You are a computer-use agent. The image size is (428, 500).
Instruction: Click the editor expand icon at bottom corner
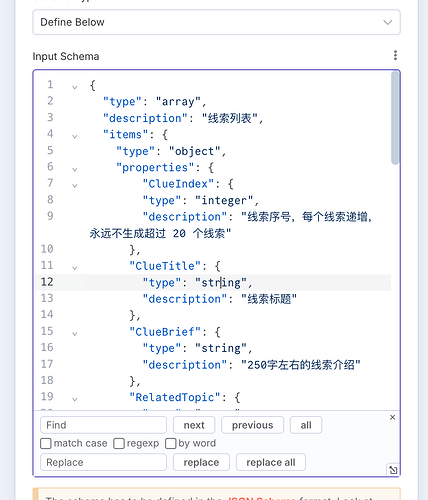click(x=393, y=470)
